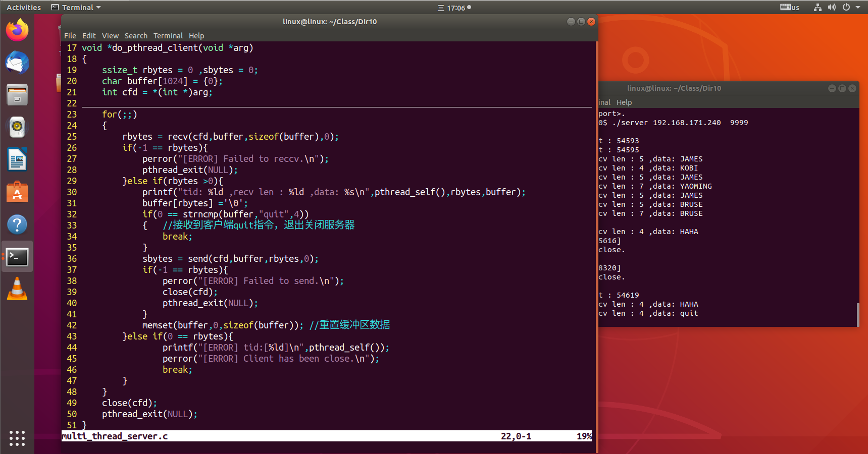The image size is (868, 454).
Task: Click the front terminal title bar text
Action: pyautogui.click(x=330, y=22)
